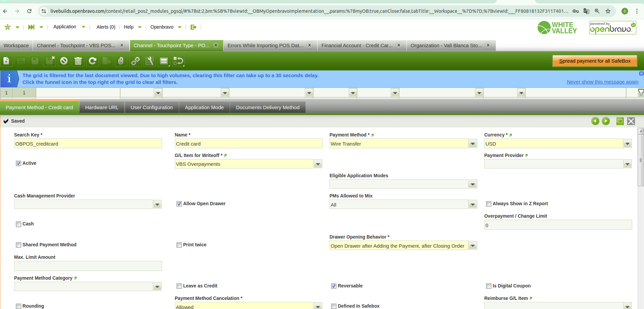Expand the Drawer Opening Behavior dropdown
Screen dimensions: 644x309
(x=473, y=246)
